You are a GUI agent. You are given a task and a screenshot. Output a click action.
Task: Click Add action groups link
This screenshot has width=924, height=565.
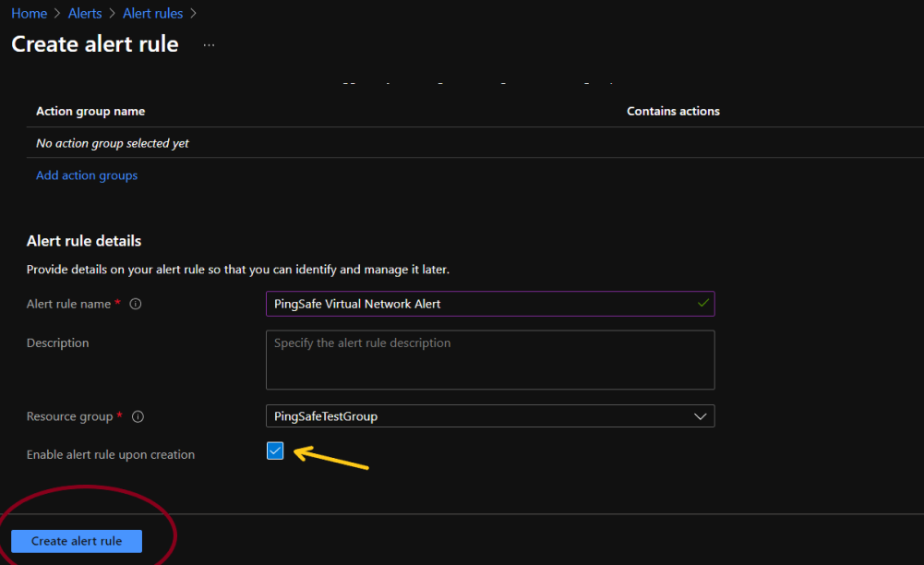click(87, 175)
